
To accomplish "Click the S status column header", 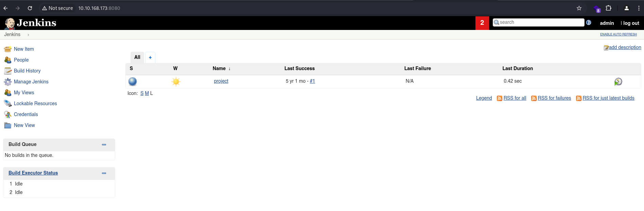I will pos(131,68).
